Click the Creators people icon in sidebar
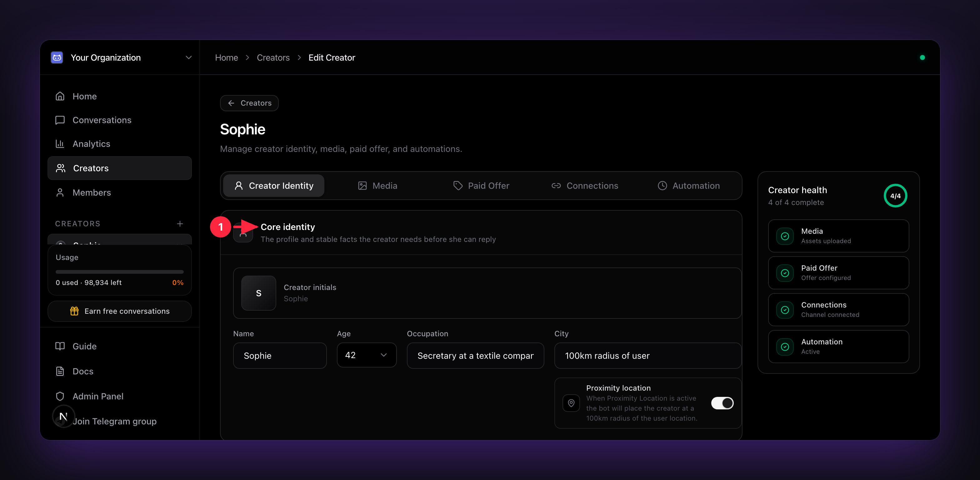The height and width of the screenshot is (480, 980). click(61, 168)
